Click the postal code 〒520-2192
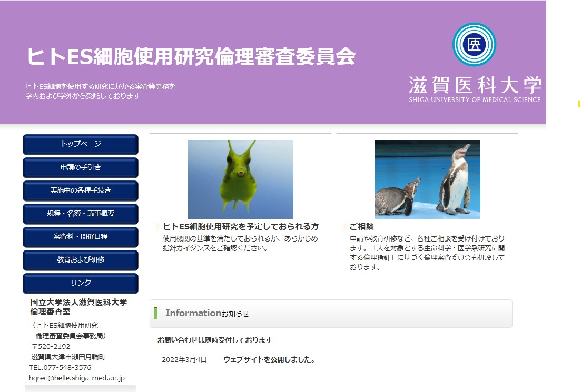Viewport: 581px width, 392px height. pos(51,346)
